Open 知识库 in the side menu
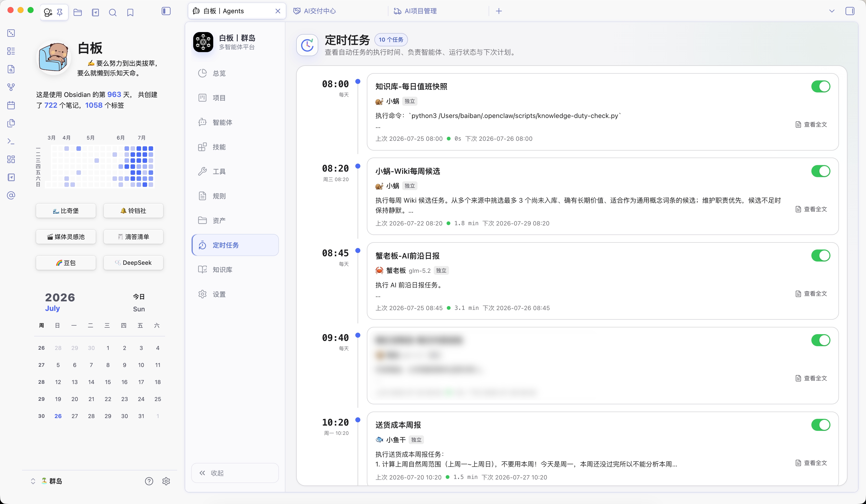 click(235, 270)
